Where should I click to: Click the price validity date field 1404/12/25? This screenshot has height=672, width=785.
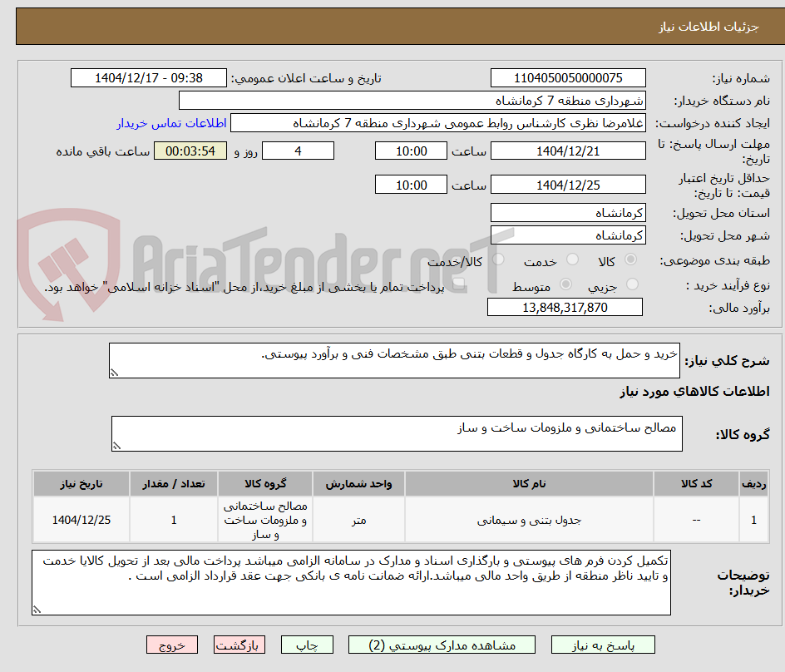click(x=568, y=185)
